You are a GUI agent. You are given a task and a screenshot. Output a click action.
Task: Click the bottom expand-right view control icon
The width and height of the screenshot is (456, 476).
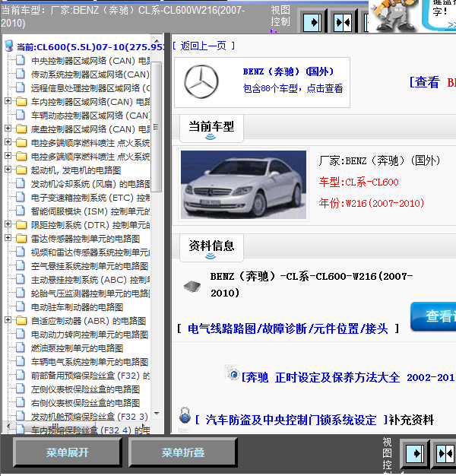coord(415,453)
